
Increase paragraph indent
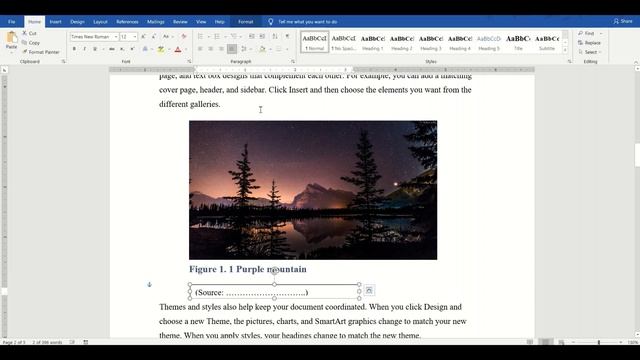(x=262, y=37)
